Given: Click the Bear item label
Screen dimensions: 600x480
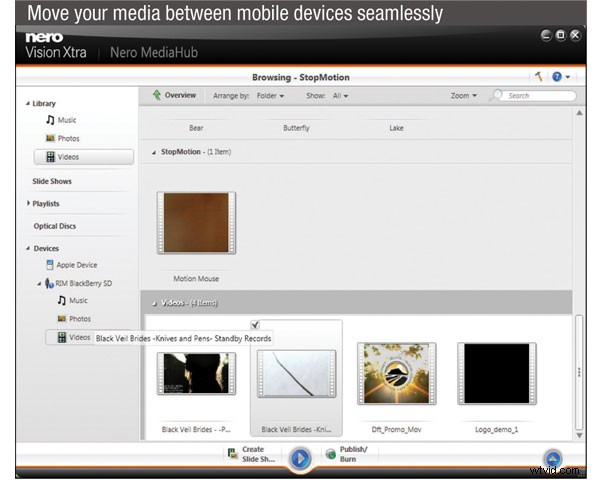Looking at the screenshot, I should pos(196,128).
